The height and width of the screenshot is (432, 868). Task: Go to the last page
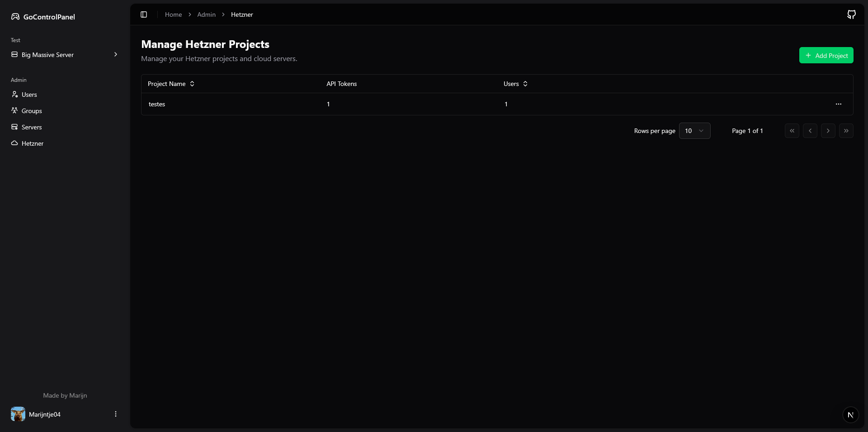pyautogui.click(x=846, y=131)
